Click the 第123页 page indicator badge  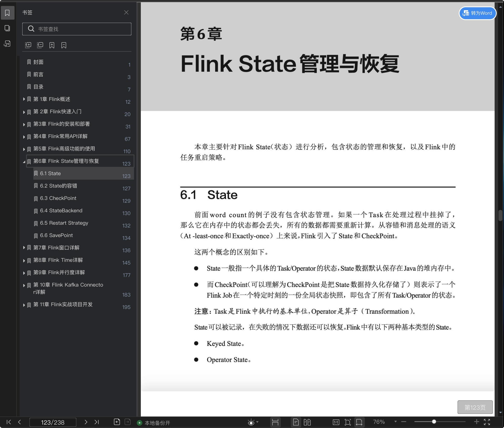(x=475, y=407)
